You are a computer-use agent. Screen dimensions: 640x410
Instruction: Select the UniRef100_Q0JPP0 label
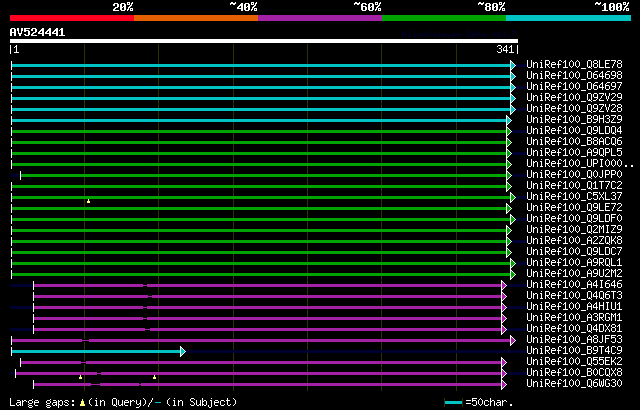click(574, 175)
